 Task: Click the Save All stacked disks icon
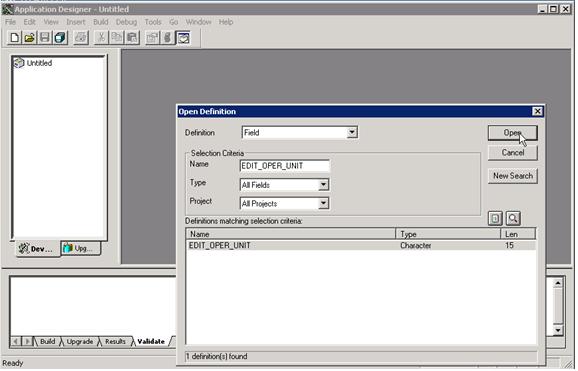pos(60,38)
